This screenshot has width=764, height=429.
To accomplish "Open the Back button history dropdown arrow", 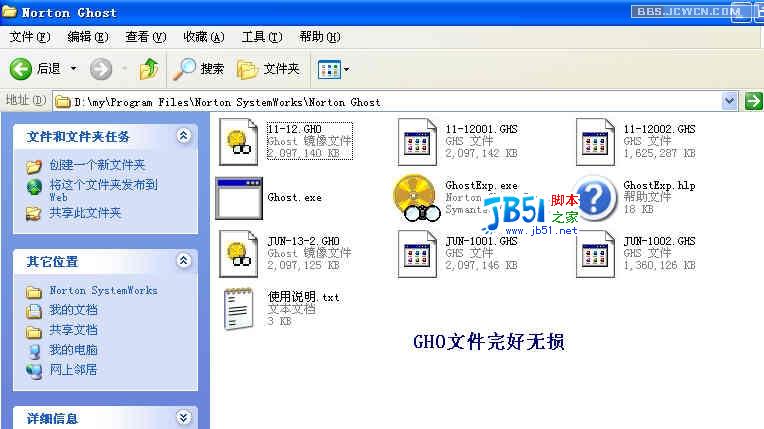I will pos(74,69).
